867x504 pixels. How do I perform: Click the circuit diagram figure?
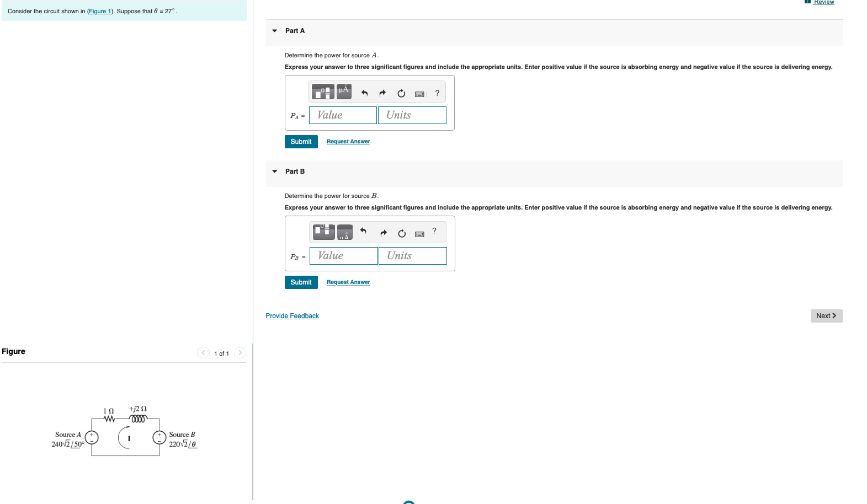(x=125, y=431)
